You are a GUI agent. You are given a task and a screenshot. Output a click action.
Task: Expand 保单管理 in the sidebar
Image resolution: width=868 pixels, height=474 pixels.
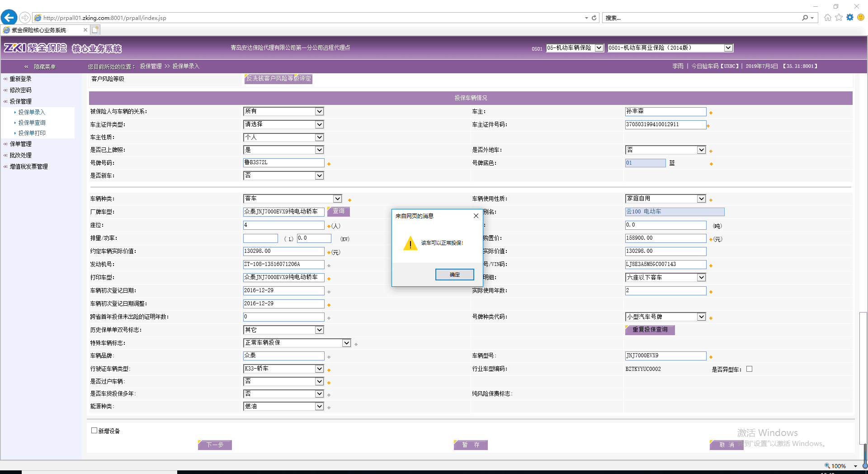[x=20, y=144]
